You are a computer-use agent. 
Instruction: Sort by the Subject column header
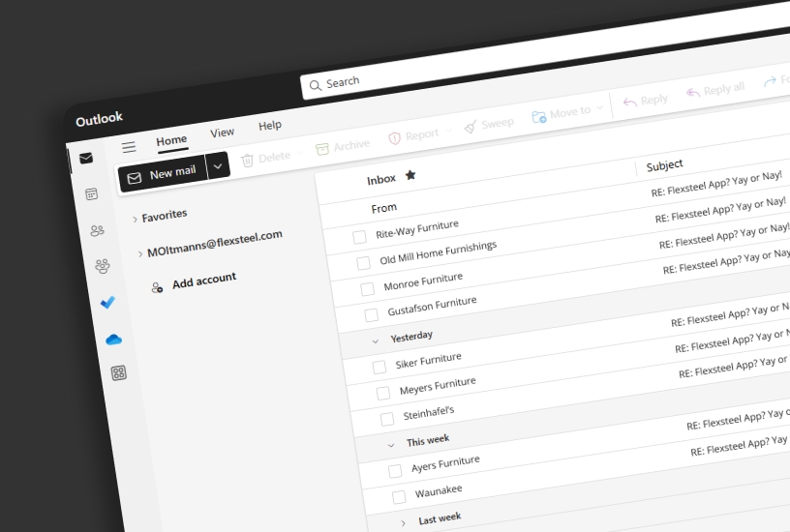(664, 165)
